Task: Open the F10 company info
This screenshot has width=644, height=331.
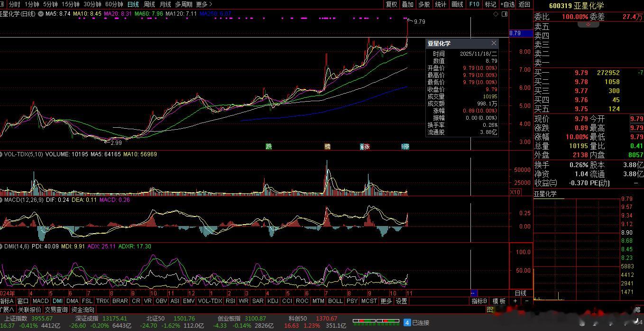Action: tap(474, 4)
